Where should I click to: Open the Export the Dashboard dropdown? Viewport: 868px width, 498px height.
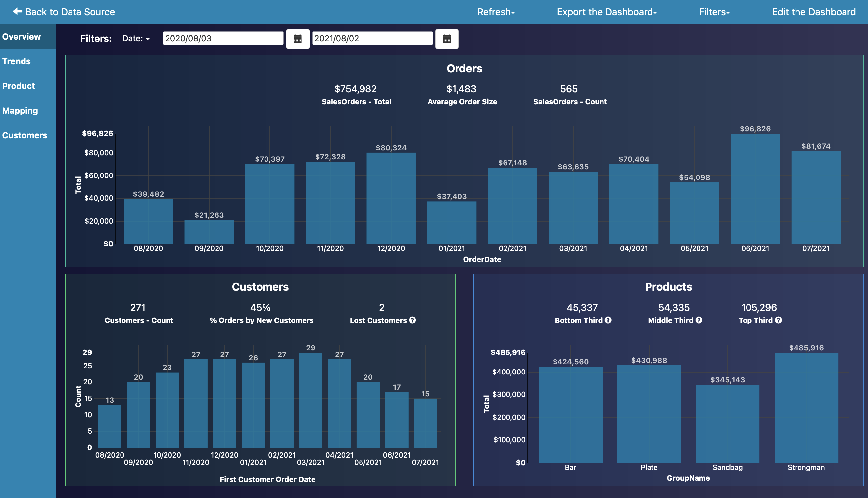[x=607, y=12]
